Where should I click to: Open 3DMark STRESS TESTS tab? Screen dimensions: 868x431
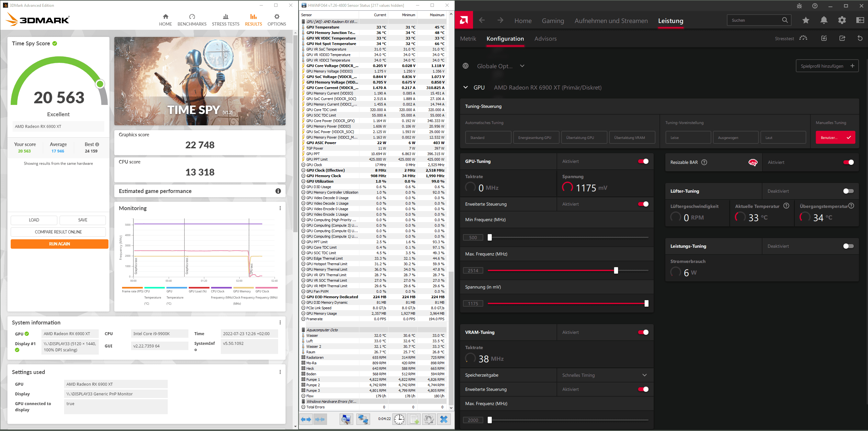tap(225, 20)
